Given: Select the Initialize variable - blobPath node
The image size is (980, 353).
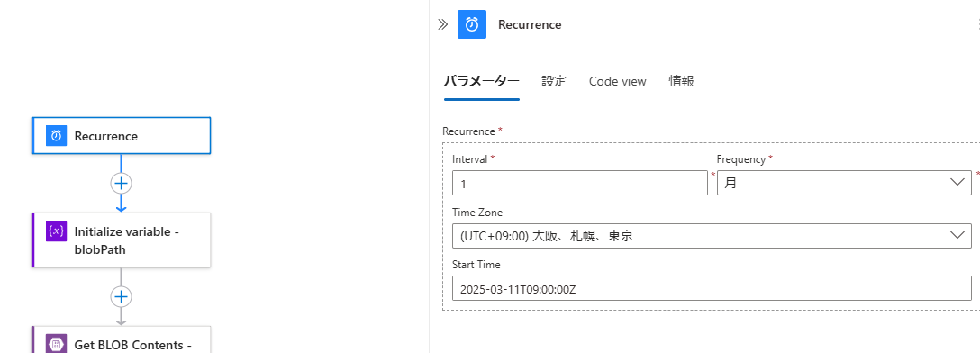Looking at the screenshot, I should [122, 240].
